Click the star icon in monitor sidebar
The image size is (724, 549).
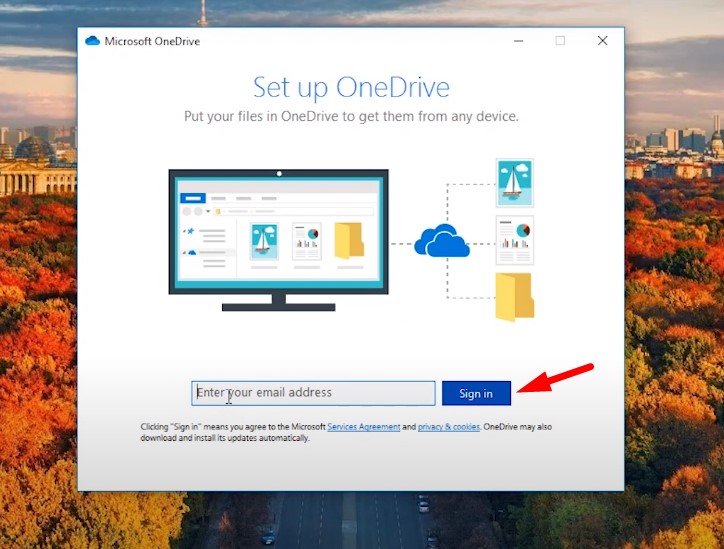[188, 232]
